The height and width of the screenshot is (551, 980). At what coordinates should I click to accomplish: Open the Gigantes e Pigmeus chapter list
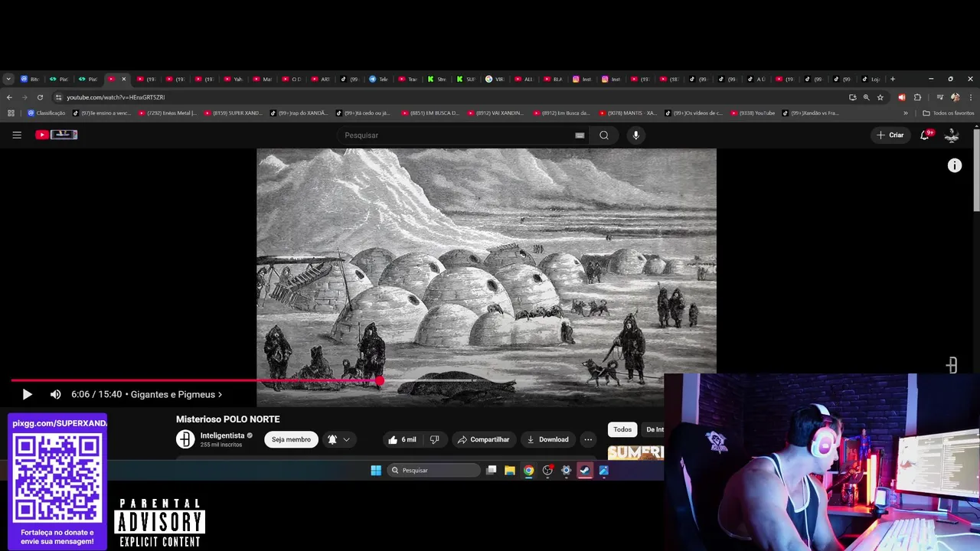point(176,394)
